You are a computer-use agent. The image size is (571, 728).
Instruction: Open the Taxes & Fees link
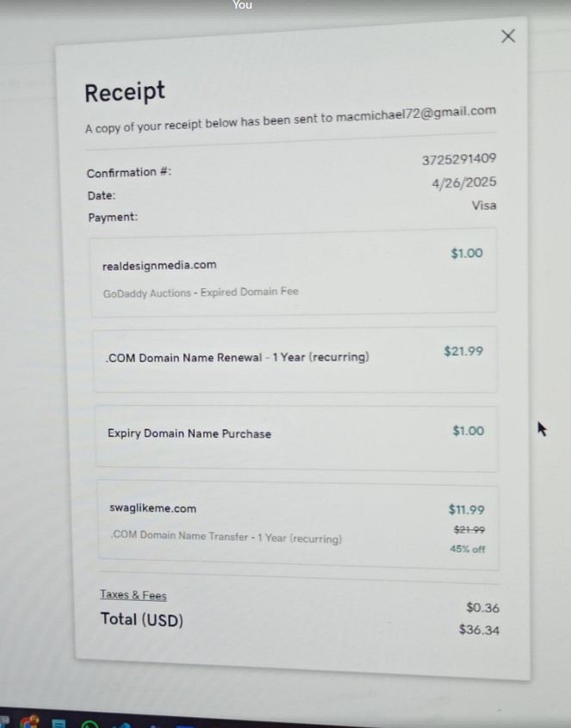point(133,595)
